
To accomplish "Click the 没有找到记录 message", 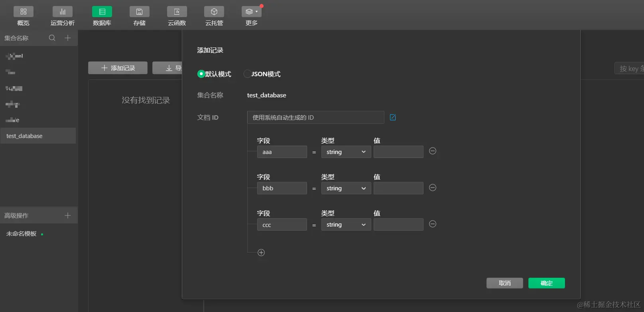I will (x=146, y=100).
